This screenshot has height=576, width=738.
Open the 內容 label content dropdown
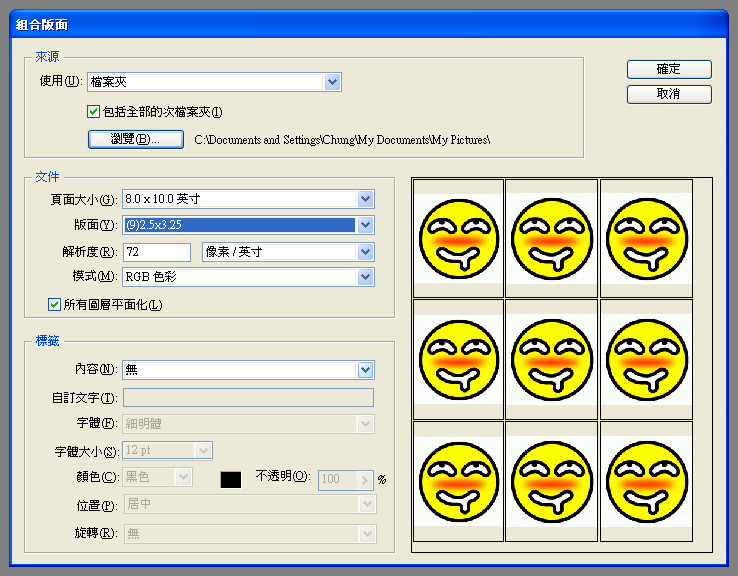click(x=365, y=370)
